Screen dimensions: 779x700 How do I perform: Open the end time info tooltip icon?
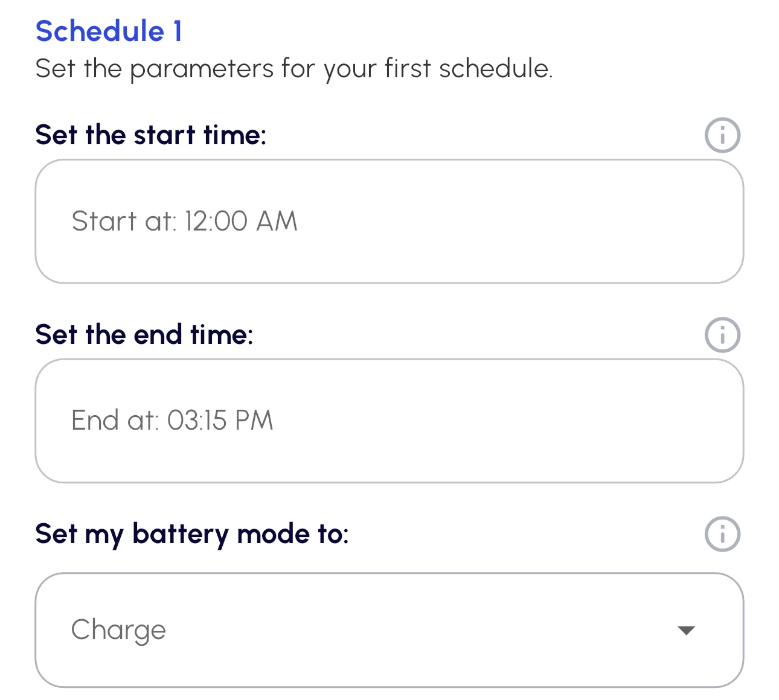722,335
